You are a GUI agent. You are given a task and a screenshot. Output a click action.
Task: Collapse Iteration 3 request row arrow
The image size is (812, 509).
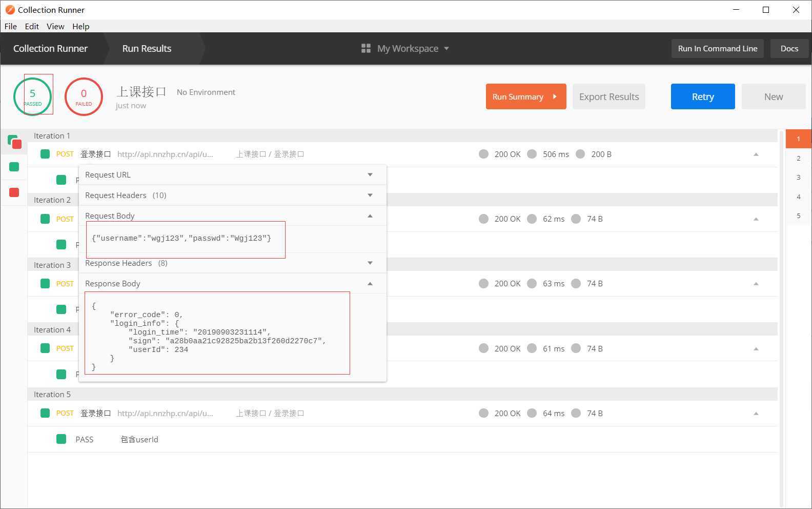(x=756, y=284)
